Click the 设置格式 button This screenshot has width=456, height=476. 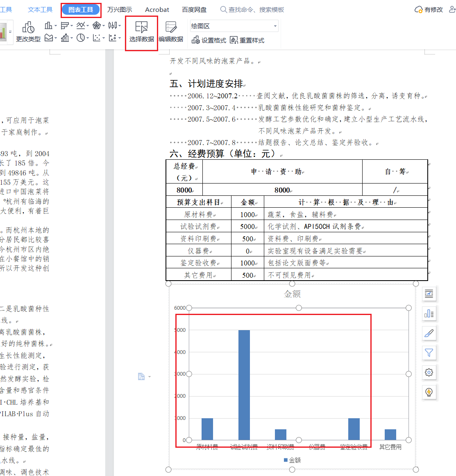pos(209,40)
